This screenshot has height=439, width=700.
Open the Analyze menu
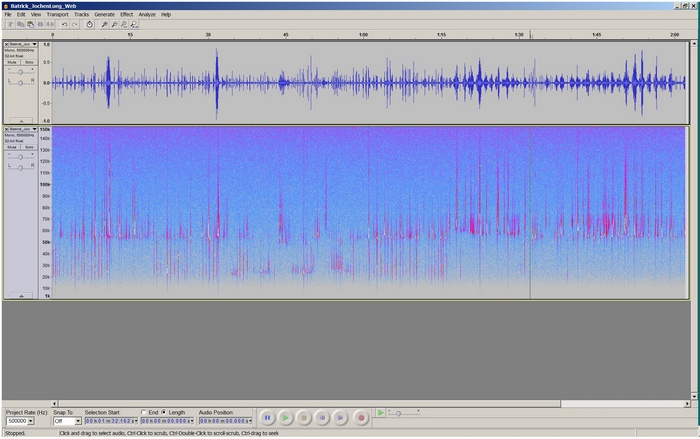(147, 14)
